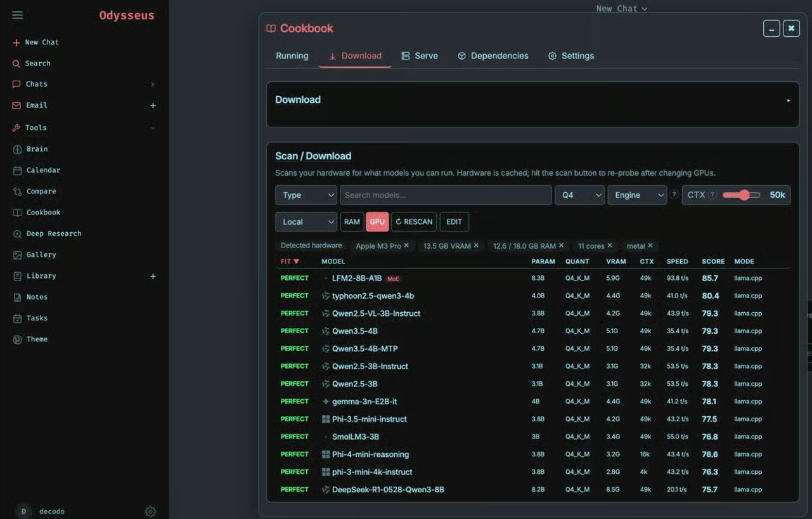
Task: Open the Type dropdown
Action: 306,195
